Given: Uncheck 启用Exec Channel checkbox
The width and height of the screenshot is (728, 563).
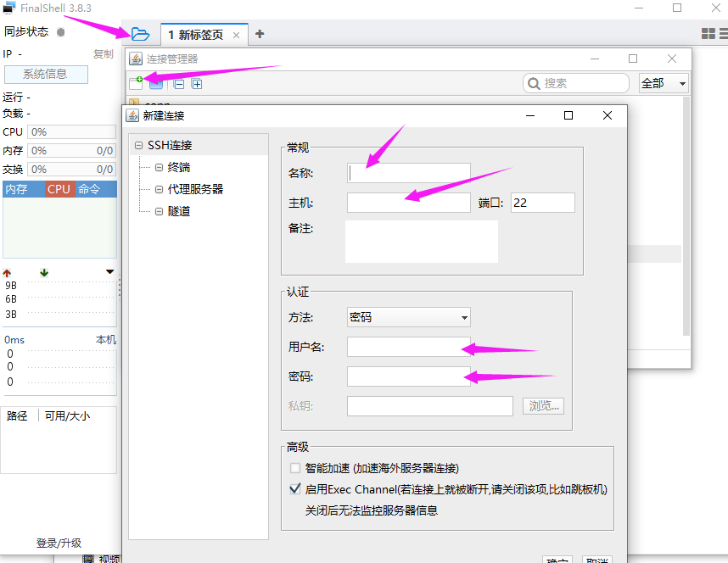Looking at the screenshot, I should click(295, 489).
